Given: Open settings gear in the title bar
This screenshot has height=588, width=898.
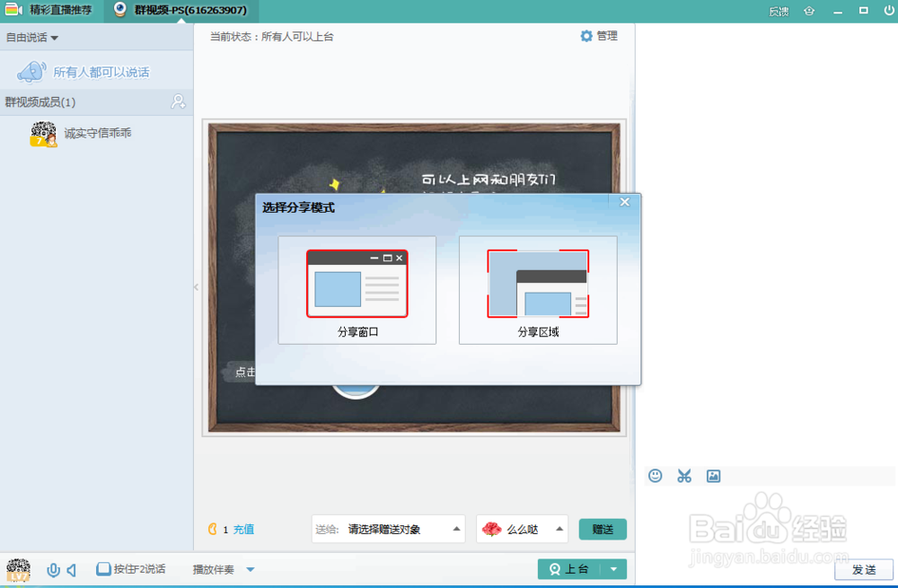Looking at the screenshot, I should pos(808,11).
